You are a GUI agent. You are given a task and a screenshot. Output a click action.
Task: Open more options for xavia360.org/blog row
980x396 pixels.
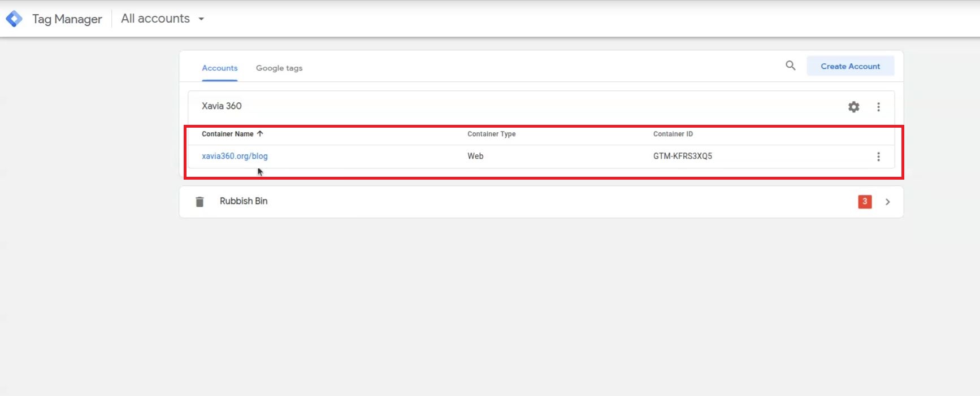pyautogui.click(x=878, y=156)
